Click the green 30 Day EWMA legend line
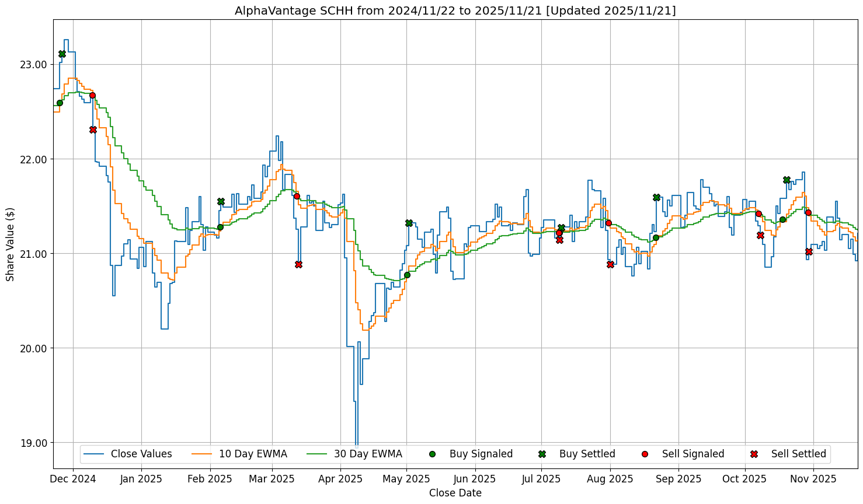863x504 pixels. pos(316,454)
